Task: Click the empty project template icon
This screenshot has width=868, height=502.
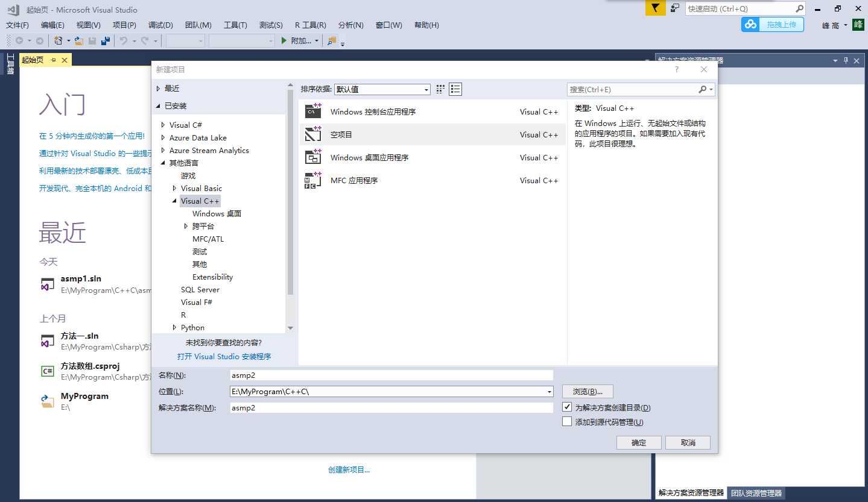Action: (313, 134)
